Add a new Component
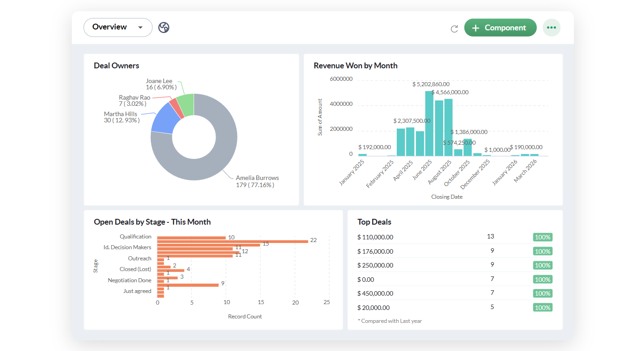Screen dimensions: 644x351 click(500, 28)
